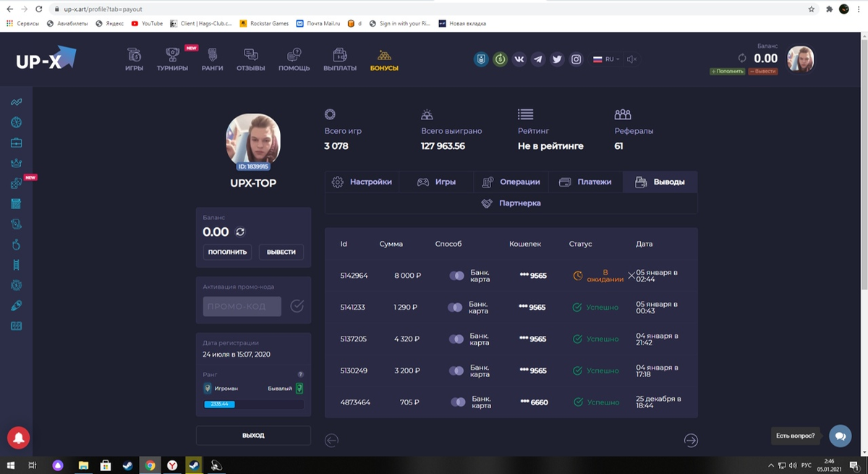The height and width of the screenshot is (474, 868).
Task: Open the ИГРЫ section in the header
Action: (134, 59)
